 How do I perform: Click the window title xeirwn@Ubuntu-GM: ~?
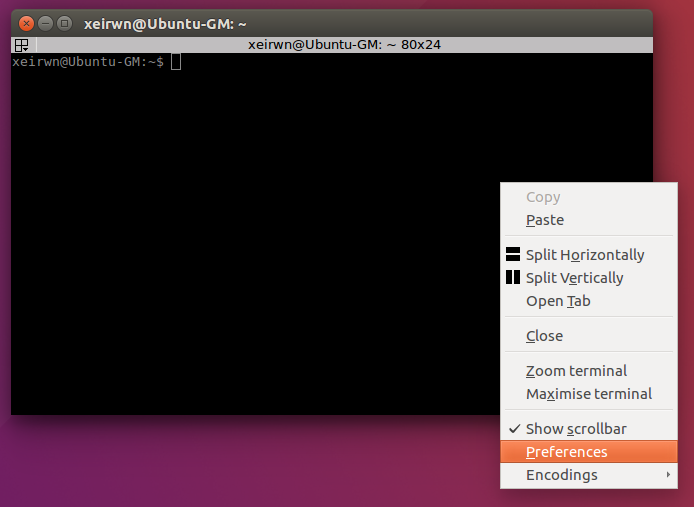165,24
